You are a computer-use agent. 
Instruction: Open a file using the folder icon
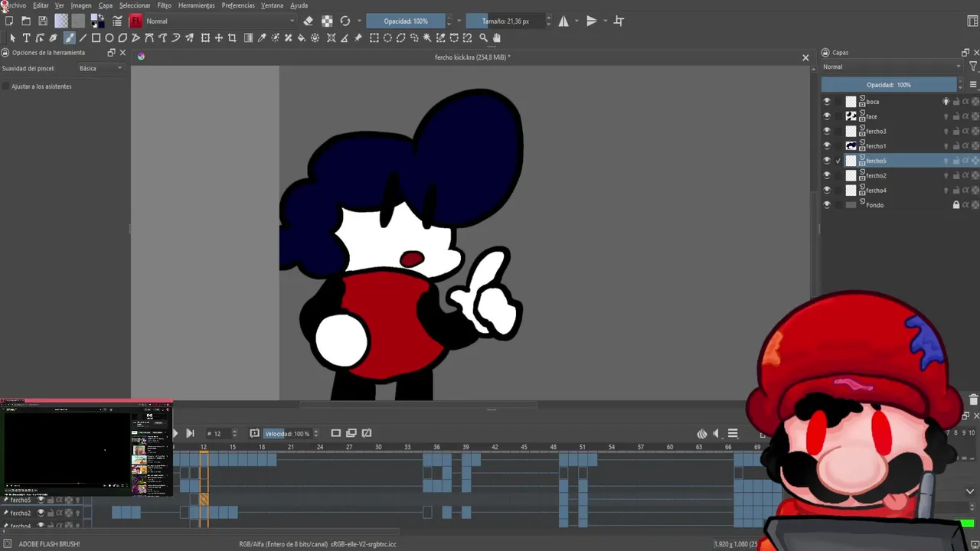click(26, 21)
